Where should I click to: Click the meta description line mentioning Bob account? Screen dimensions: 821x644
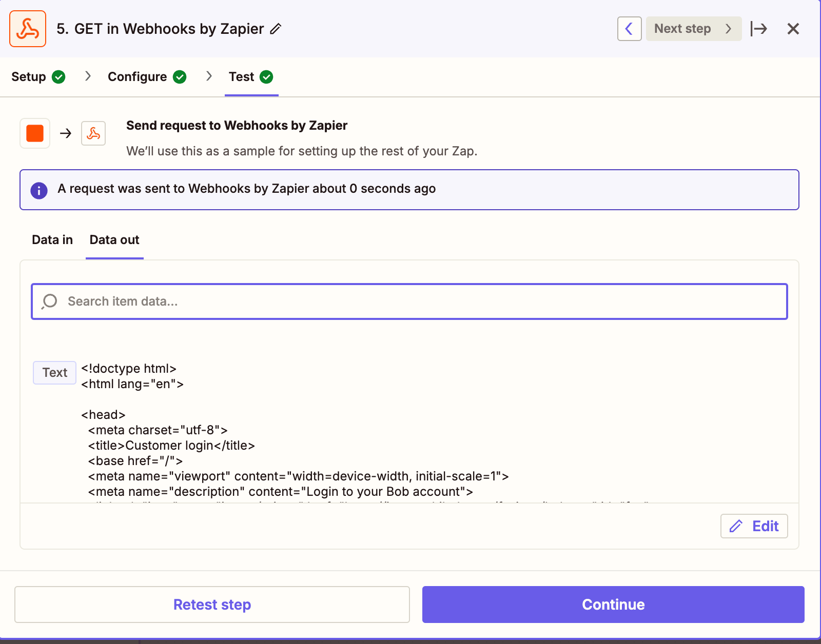tap(280, 492)
